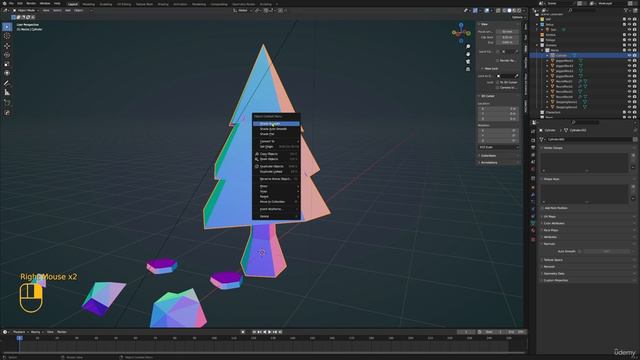Screen dimensions: 640x360
Task: Toggle the X-ray viewport button
Action: tap(498, 10)
